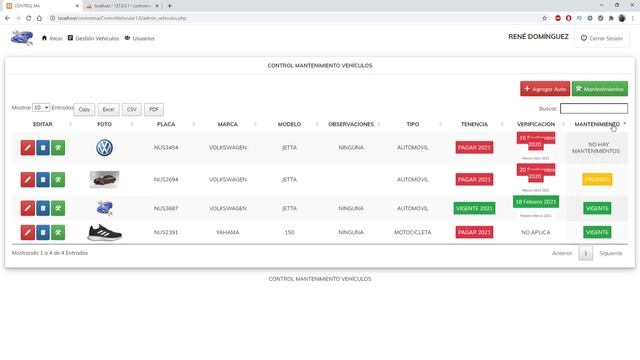
Task: Click the RENÉ DOMÍNGUEZ user name
Action: pyautogui.click(x=538, y=37)
